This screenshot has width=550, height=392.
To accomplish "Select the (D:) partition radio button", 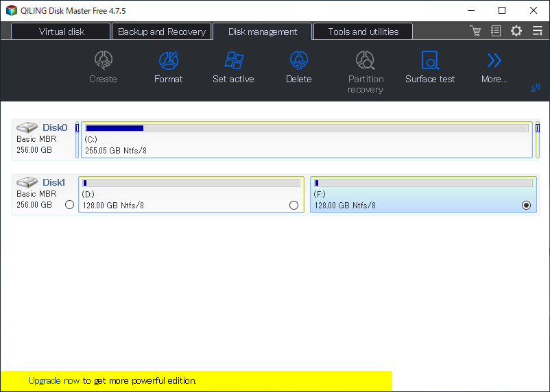I will tap(294, 206).
